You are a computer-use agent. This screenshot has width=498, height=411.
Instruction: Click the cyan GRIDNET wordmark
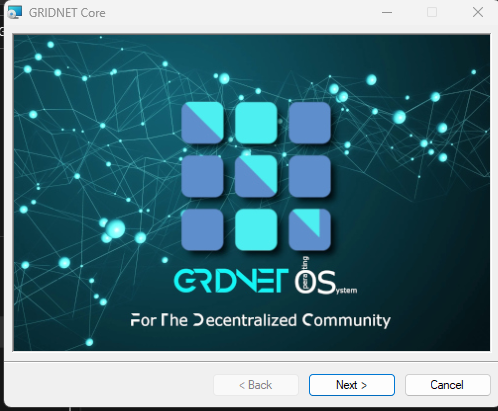click(x=231, y=281)
